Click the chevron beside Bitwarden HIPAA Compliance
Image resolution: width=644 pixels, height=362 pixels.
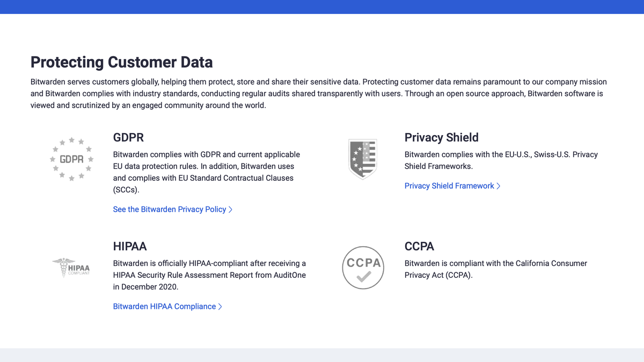220,306
